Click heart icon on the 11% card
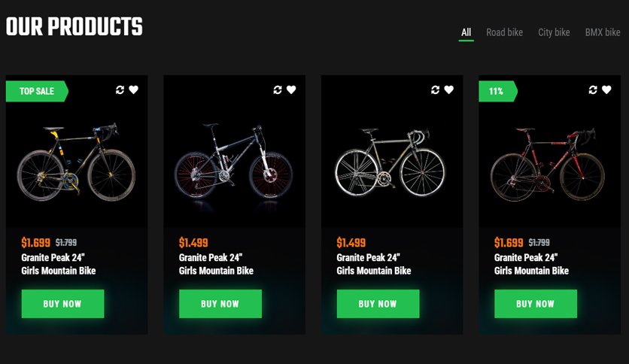Screen dimensions: 629x364 coord(606,89)
